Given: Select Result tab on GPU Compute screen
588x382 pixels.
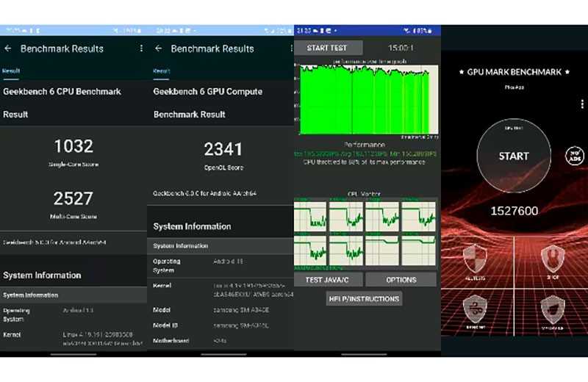Looking at the screenshot, I should tap(161, 71).
